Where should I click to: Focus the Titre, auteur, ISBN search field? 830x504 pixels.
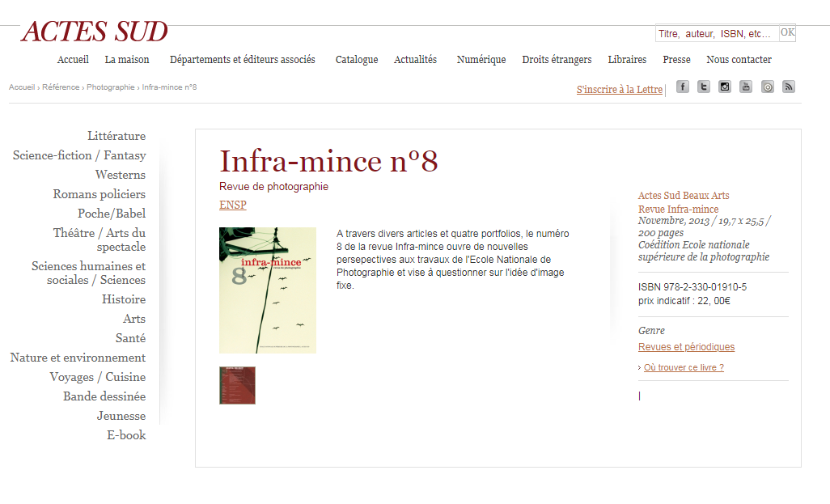pos(717,33)
